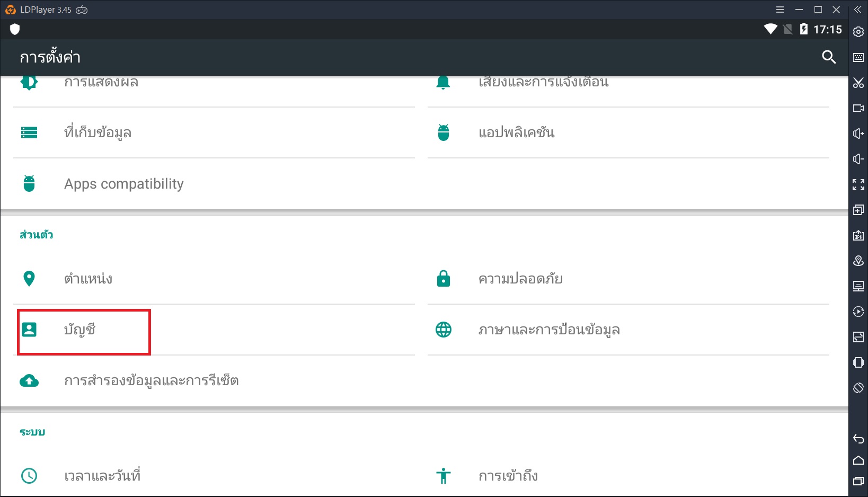Open search in the Settings title bar
868x497 pixels.
point(828,56)
